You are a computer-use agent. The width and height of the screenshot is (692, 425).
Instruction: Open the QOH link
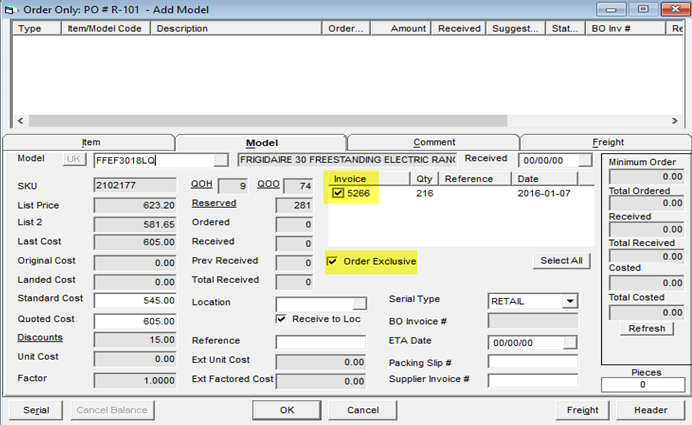(x=202, y=184)
